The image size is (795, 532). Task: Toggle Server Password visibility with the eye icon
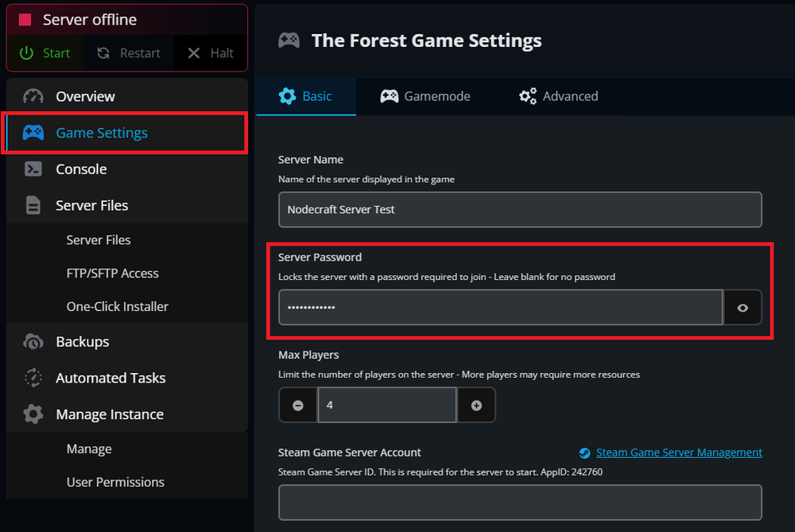743,307
